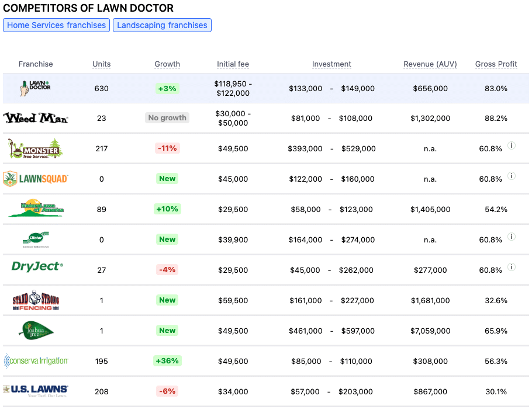Select the $59,500 initial fee value
Viewport: 532px width, 413px height.
[x=233, y=300]
